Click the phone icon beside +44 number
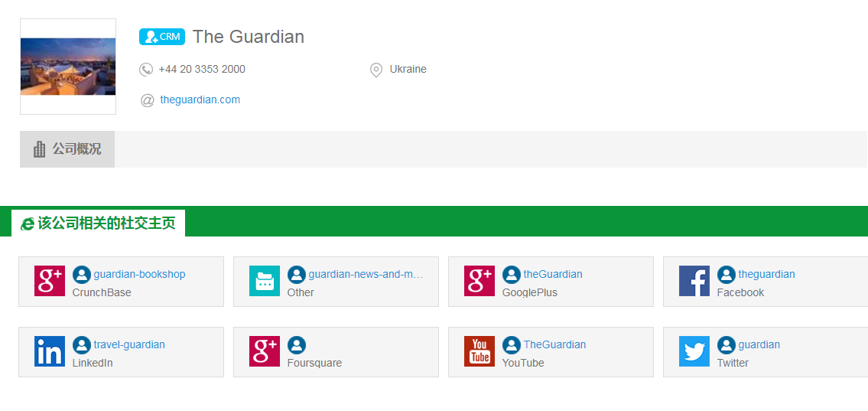Screen dimensions: 868x411 click(x=146, y=69)
